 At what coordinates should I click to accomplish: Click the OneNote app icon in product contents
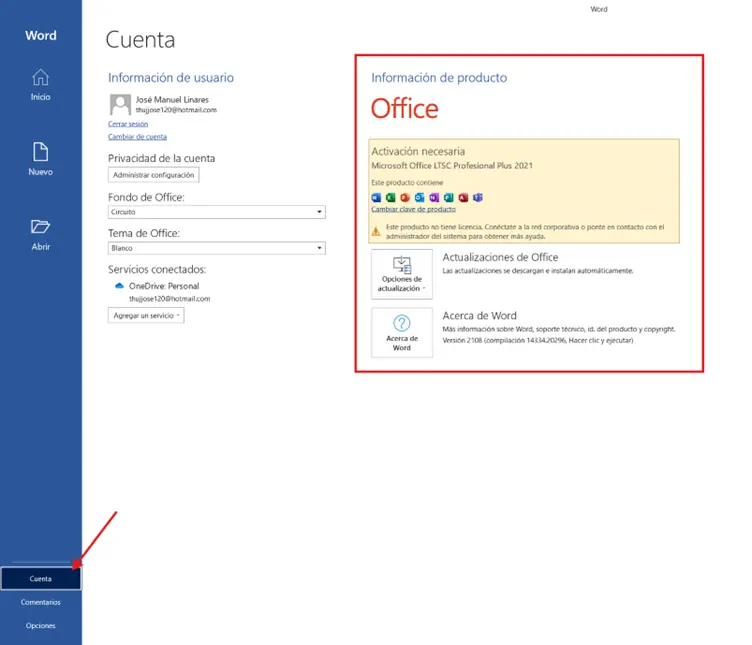pos(434,198)
